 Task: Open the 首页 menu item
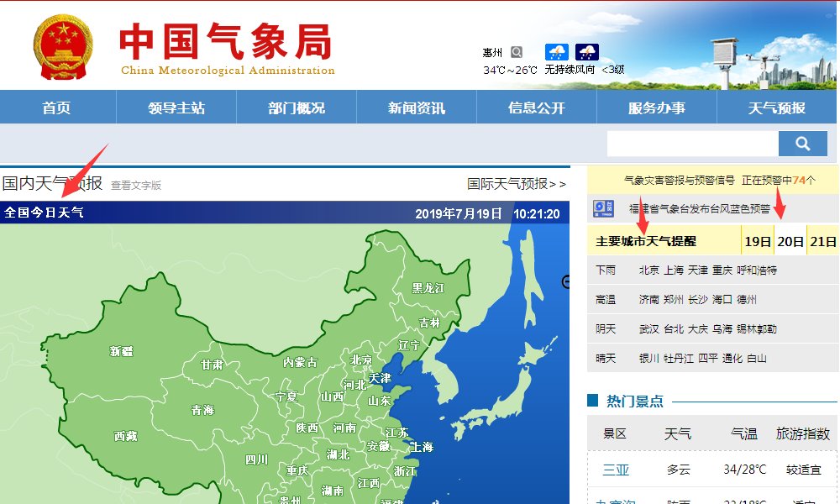pyautogui.click(x=56, y=107)
